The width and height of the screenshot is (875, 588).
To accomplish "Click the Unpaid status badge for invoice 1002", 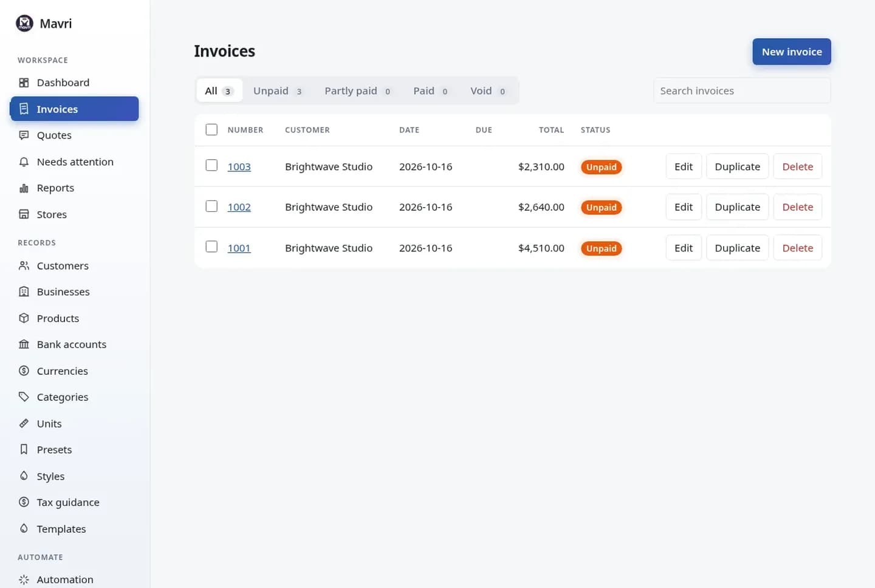I will tap(602, 208).
